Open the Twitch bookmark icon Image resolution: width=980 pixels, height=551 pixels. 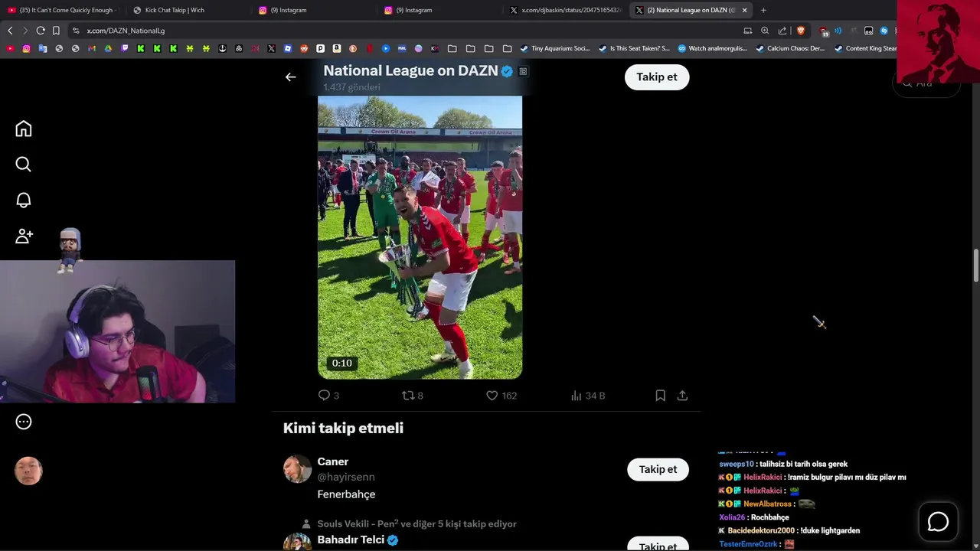124,48
